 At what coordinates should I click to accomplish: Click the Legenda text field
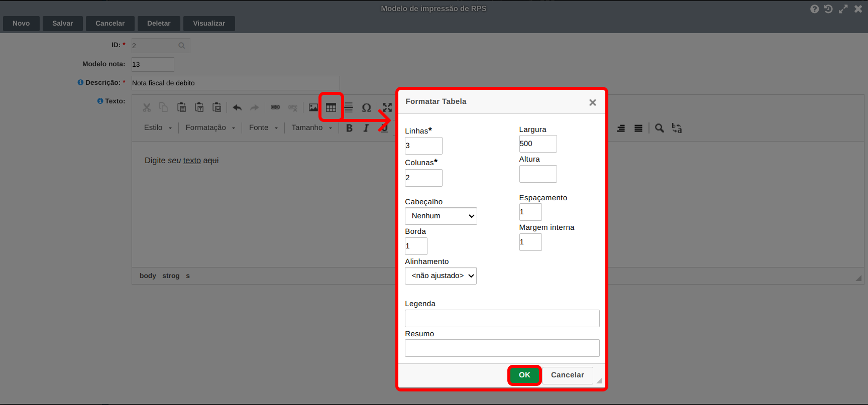tap(502, 318)
